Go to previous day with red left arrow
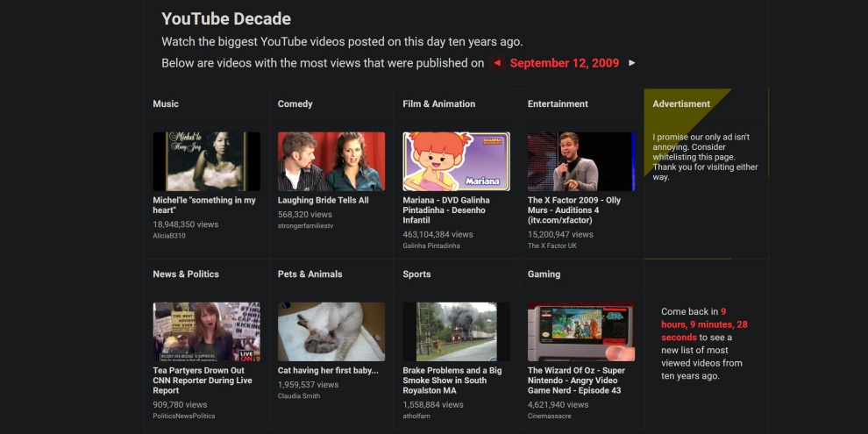Screen dimensions: 868x434 tap(496, 63)
